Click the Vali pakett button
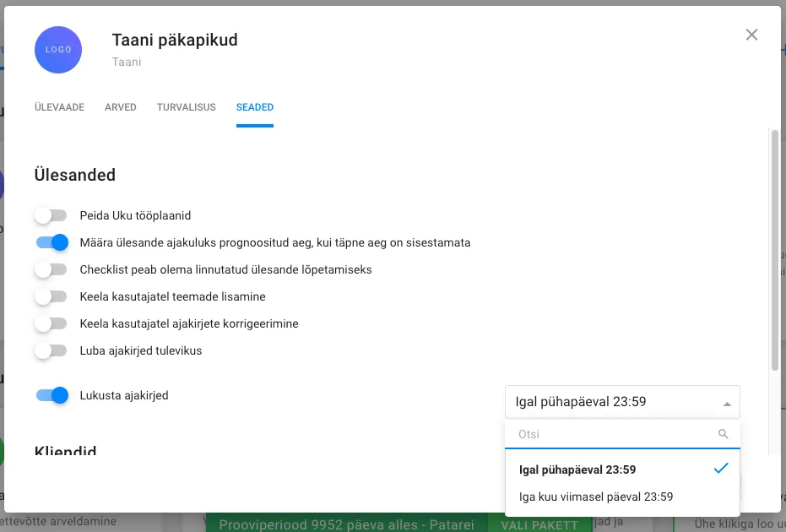The image size is (786, 532). [x=539, y=524]
